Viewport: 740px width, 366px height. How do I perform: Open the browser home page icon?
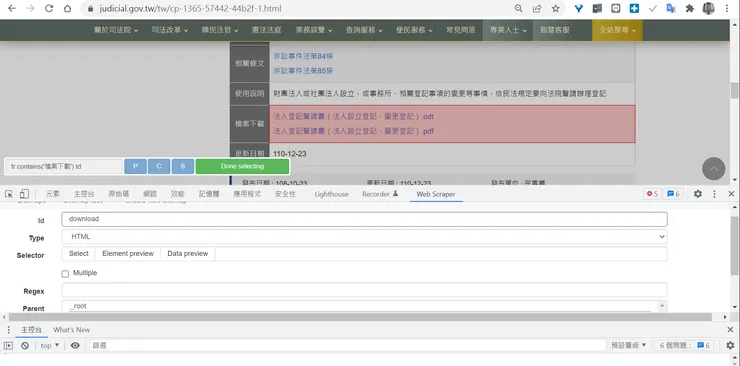point(67,8)
